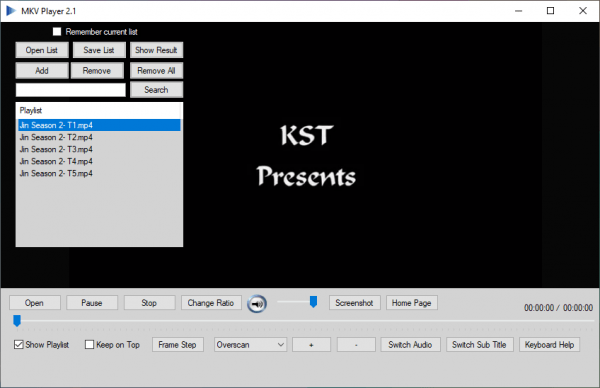This screenshot has height=388, width=600.
Task: Mute audio with the speaker icon
Action: click(x=257, y=304)
